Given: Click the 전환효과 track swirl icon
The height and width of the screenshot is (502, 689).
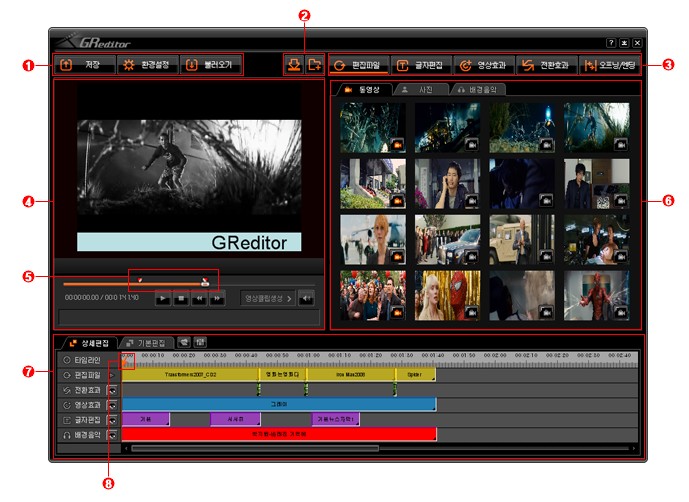Looking at the screenshot, I should (x=67, y=390).
